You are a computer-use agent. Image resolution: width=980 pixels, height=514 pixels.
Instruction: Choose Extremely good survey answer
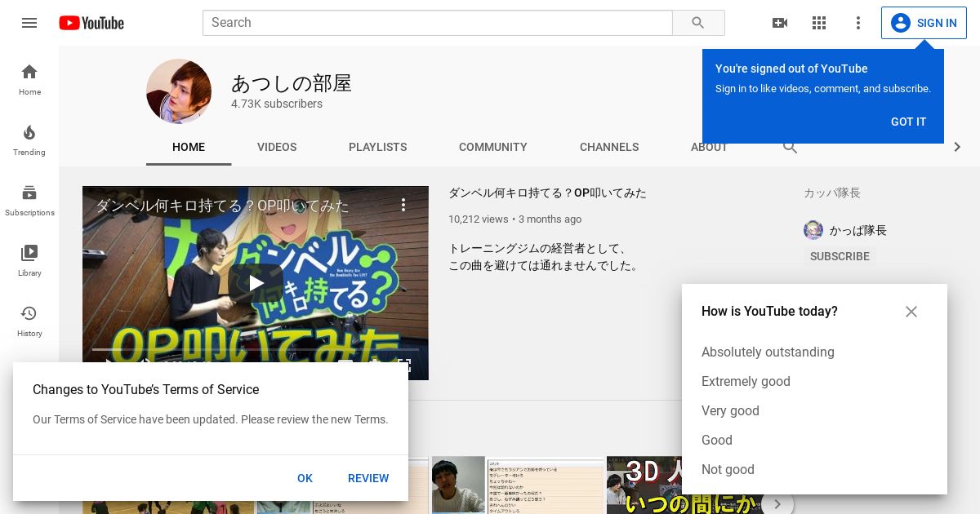pyautogui.click(x=746, y=382)
